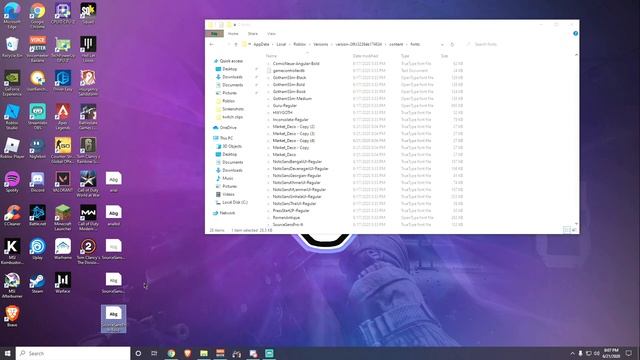Screen dimensions: 640x360
Task: Go up one folder level in Explorer
Action: coord(236,44)
